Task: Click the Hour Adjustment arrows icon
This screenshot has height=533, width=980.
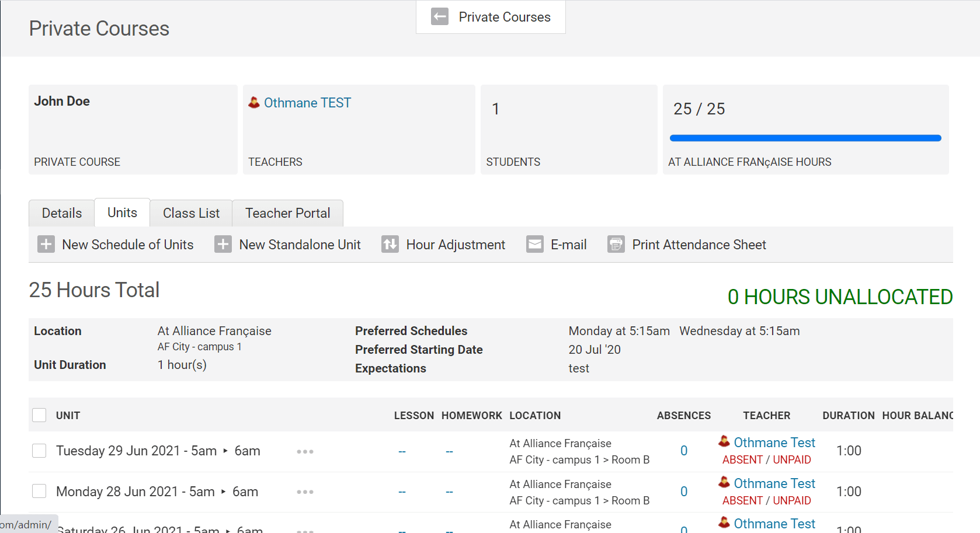Action: click(390, 244)
